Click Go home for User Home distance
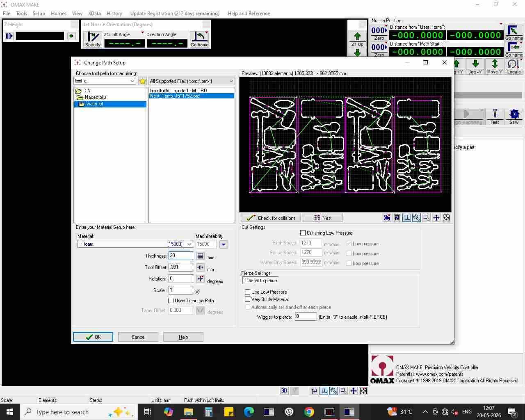 (514, 33)
